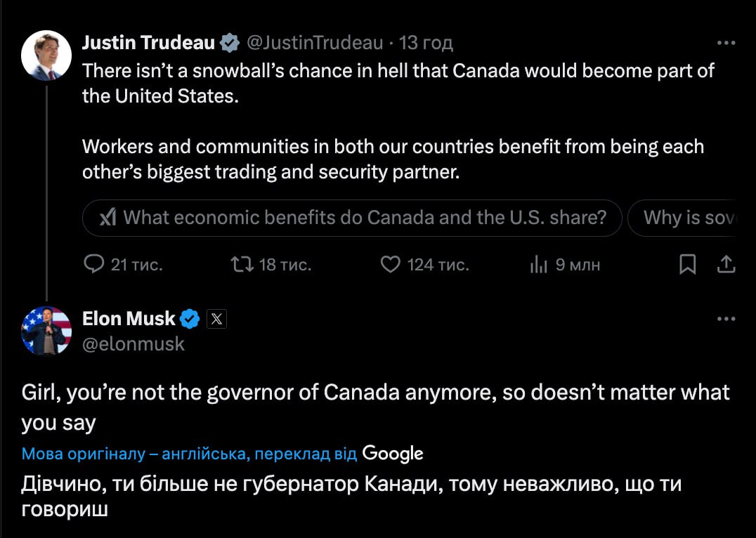Click Justin Trudeau's verified badge

click(230, 43)
